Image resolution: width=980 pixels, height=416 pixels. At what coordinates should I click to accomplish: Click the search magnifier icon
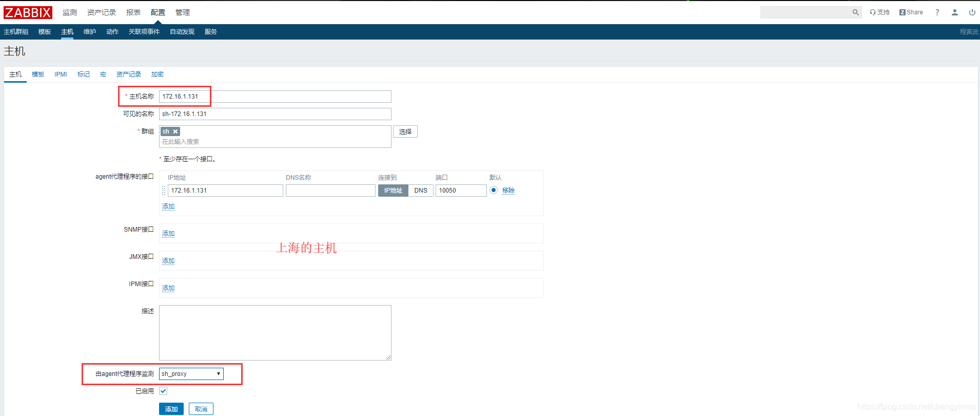[x=855, y=12]
